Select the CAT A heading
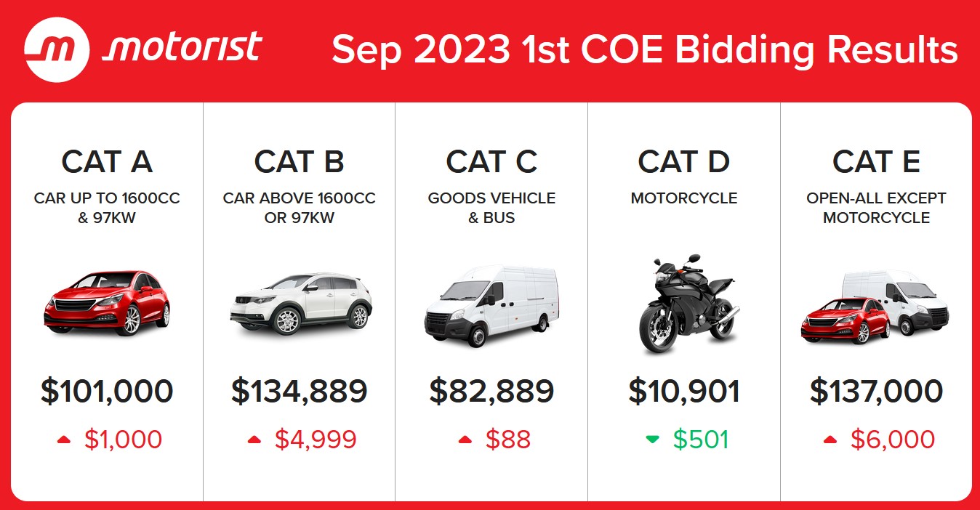Image resolution: width=980 pixels, height=510 pixels. click(x=107, y=161)
